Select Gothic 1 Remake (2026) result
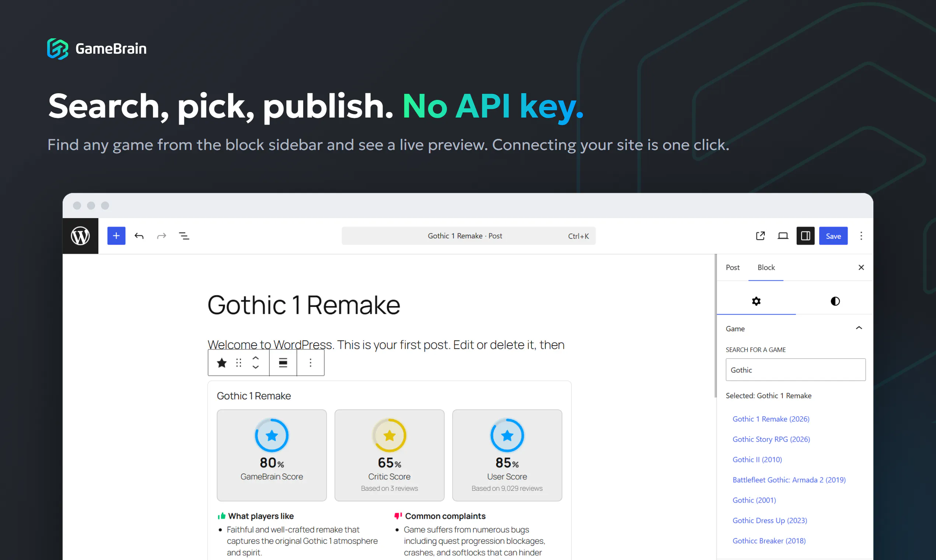Screen dimensions: 936x560 tap(771, 419)
